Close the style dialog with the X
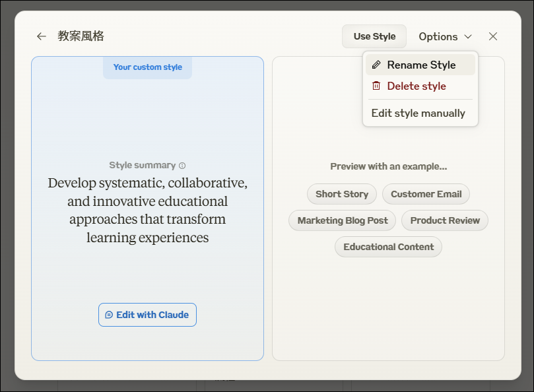 [x=493, y=36]
